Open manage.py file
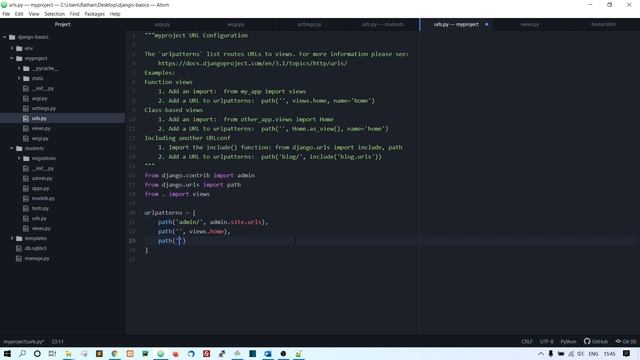This screenshot has width=640, height=360. [37, 258]
